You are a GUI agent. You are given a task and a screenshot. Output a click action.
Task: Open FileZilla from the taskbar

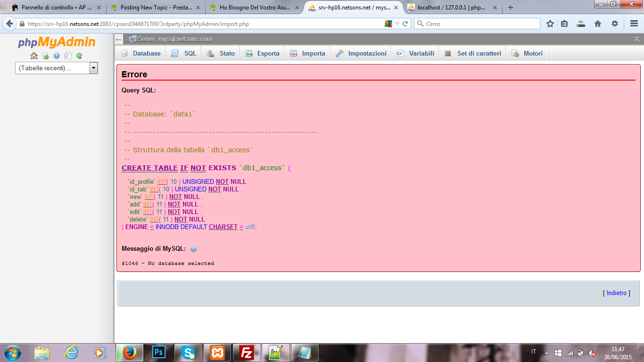pos(247,353)
